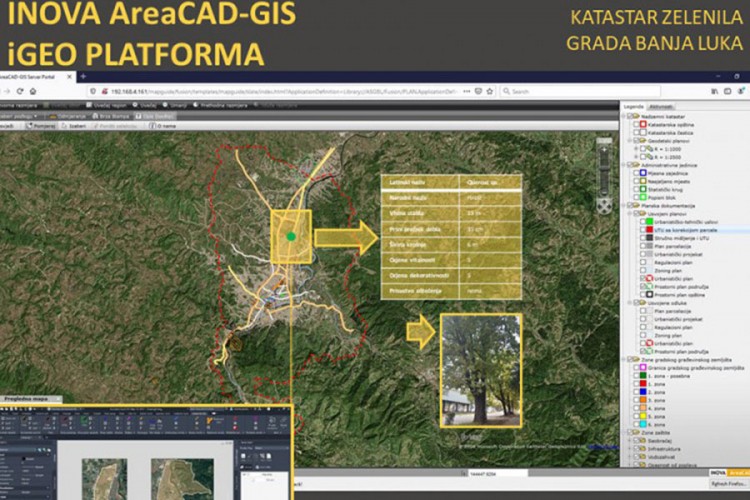Viewport: 750px width, 500px height.
Task: Open the Izaberi podlogu dropdown
Action: (x=19, y=116)
